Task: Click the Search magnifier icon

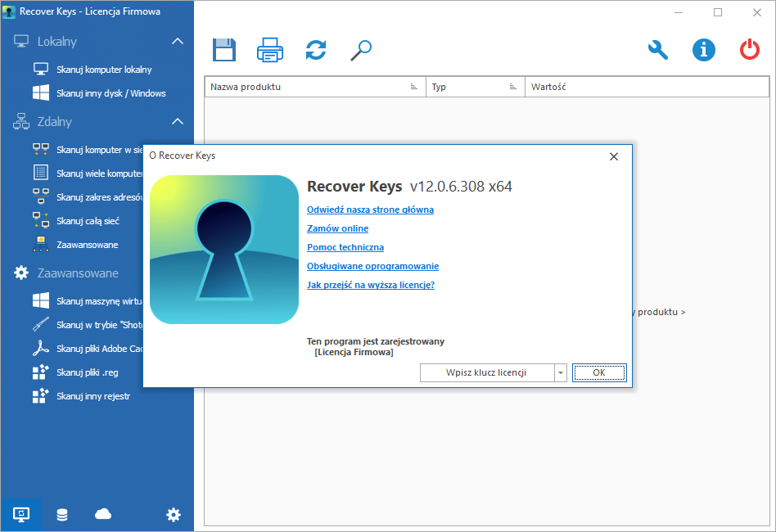Action: pos(361,50)
